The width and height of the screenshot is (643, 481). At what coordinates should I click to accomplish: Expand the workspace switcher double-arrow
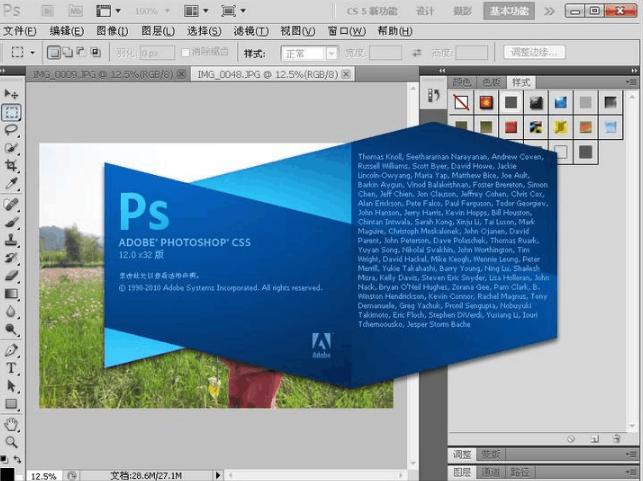point(551,11)
